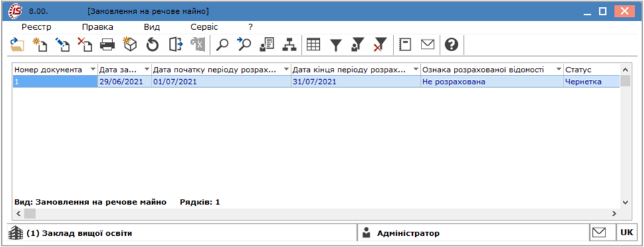The height and width of the screenshot is (247, 644).
Task: Click the toolbar envelope icon
Action: (x=428, y=44)
